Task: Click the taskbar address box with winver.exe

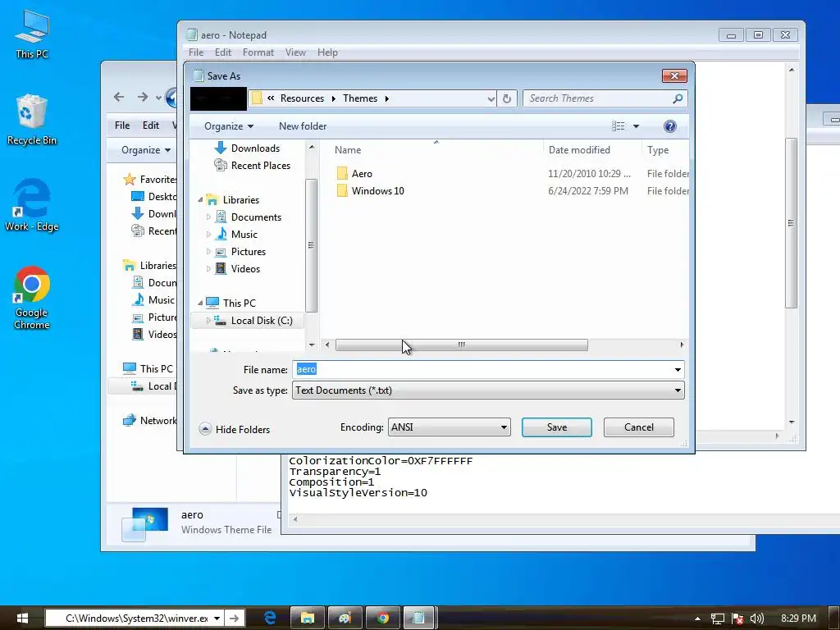Action: pyautogui.click(x=134, y=619)
